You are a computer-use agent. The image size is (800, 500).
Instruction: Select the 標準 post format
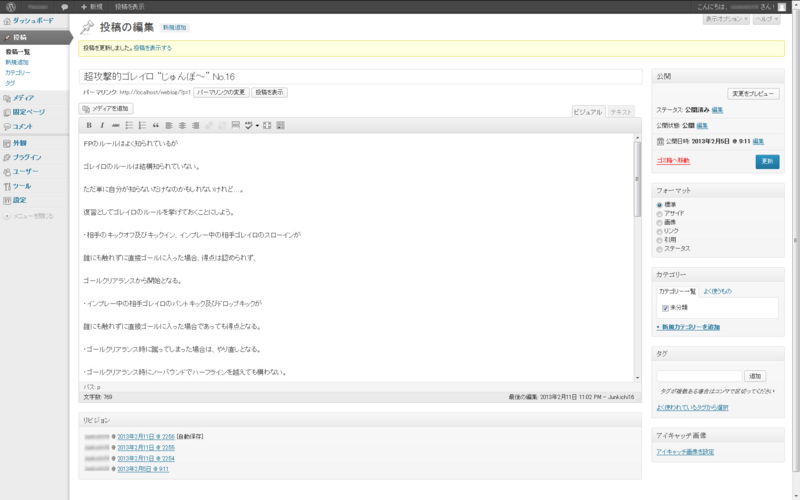pyautogui.click(x=659, y=205)
